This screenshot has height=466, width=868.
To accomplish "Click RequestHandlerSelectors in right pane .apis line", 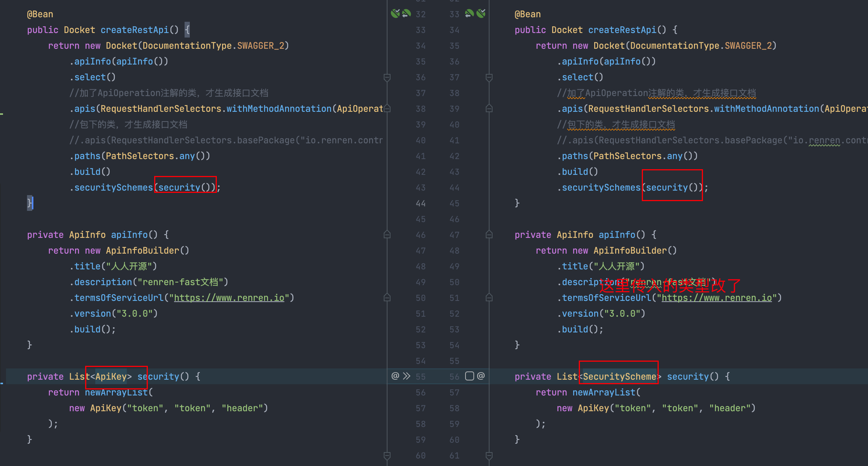I will pos(649,109).
